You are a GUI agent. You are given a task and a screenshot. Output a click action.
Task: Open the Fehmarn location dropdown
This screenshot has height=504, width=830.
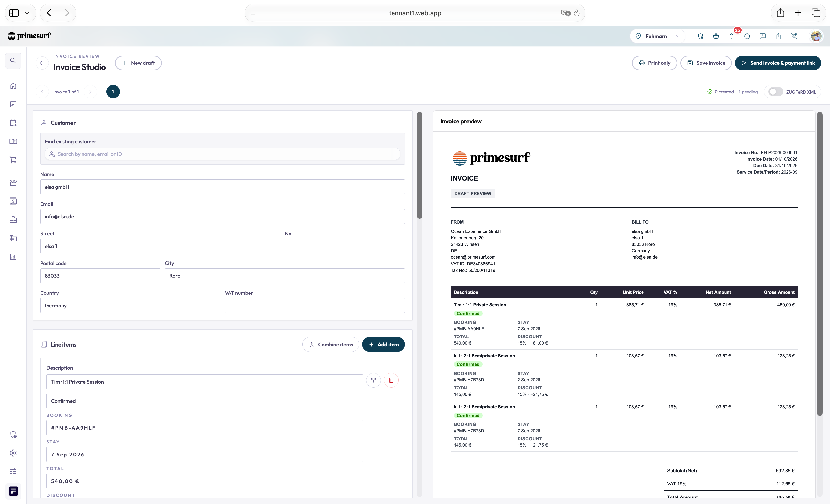click(x=657, y=36)
